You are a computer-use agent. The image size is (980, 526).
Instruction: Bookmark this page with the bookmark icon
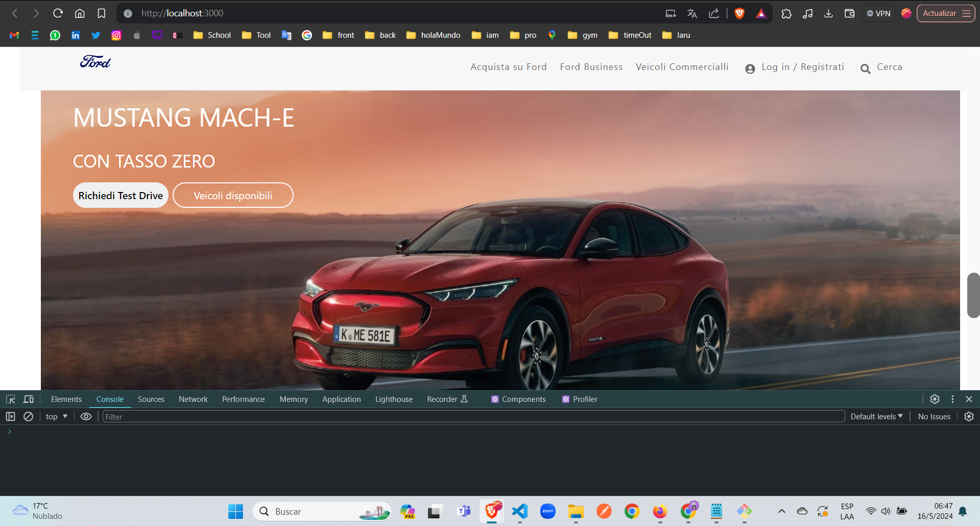coord(102,13)
